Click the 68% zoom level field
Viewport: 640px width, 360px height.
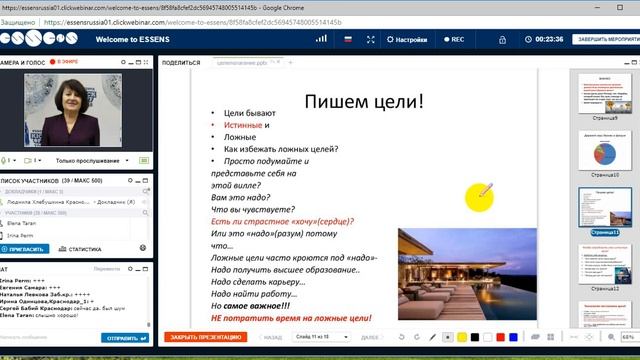[x=629, y=337]
